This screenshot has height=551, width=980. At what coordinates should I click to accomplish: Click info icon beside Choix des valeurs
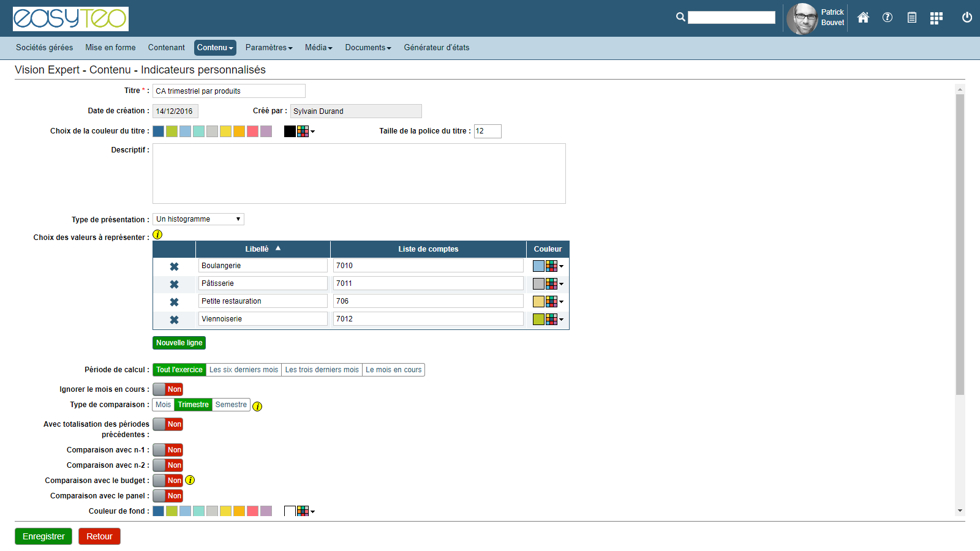pyautogui.click(x=157, y=234)
